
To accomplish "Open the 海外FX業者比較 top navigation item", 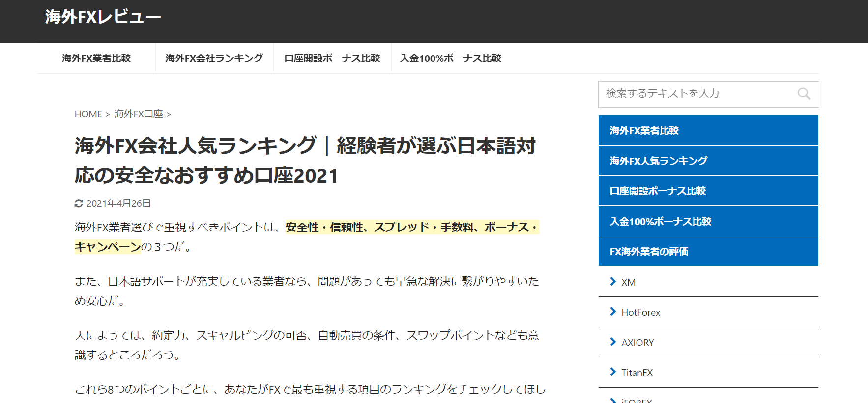I will (96, 58).
